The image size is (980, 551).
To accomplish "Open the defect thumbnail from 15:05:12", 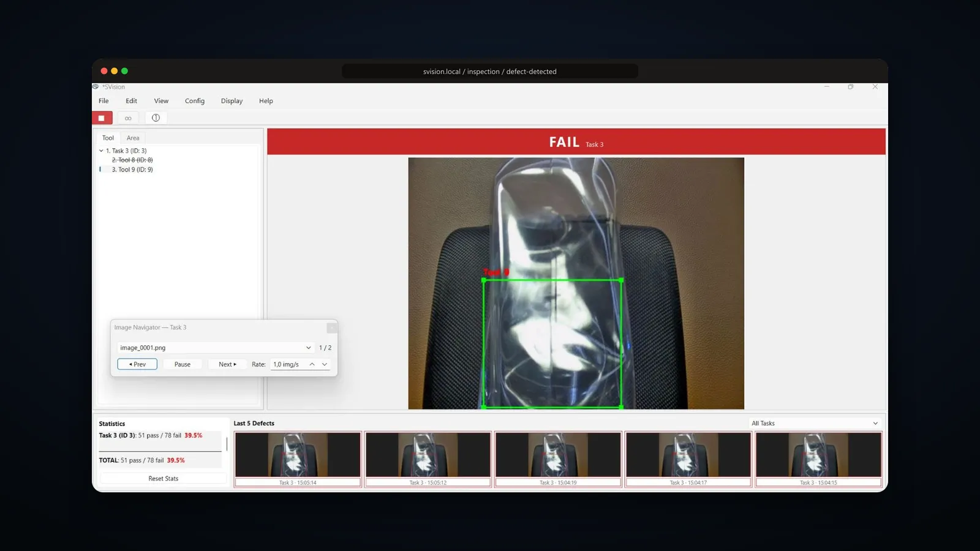I will click(428, 459).
